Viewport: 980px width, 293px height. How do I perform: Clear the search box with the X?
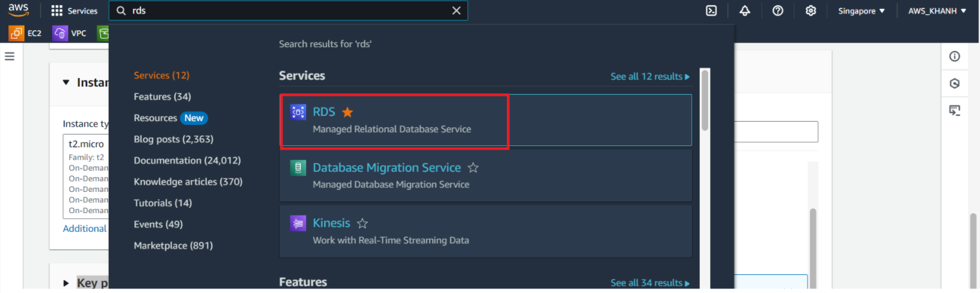tap(456, 11)
